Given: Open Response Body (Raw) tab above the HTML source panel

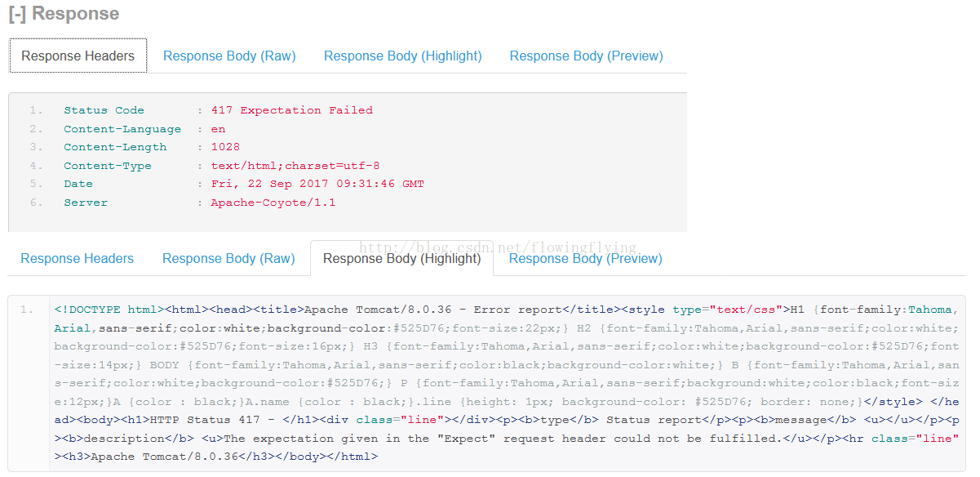Looking at the screenshot, I should point(228,258).
